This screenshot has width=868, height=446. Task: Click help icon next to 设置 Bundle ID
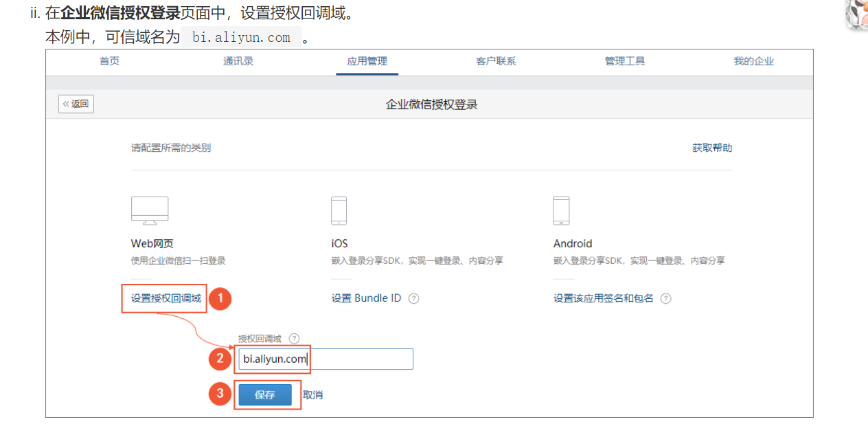[x=413, y=298]
